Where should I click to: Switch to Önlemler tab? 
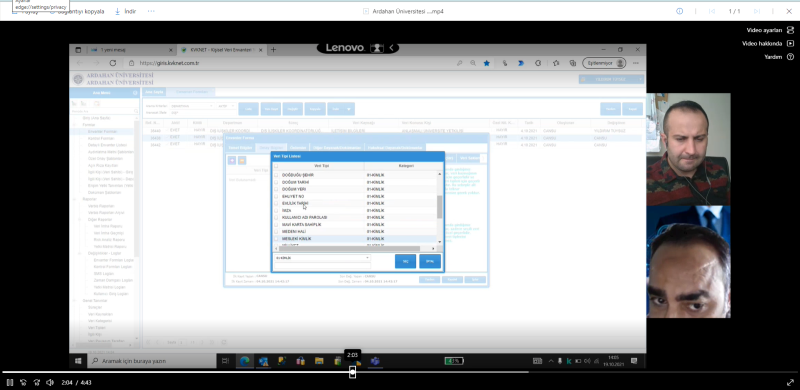click(x=298, y=148)
